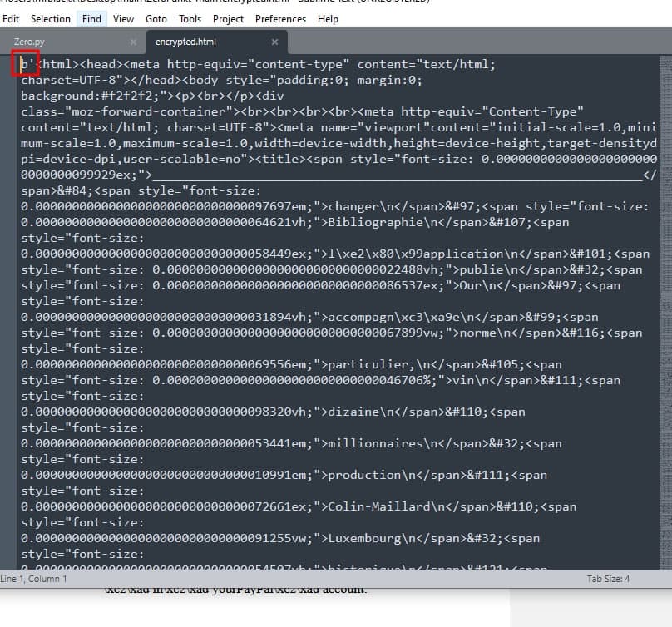The height and width of the screenshot is (627, 672).
Task: Open the Tab Size: 4 selector
Action: [608, 579]
